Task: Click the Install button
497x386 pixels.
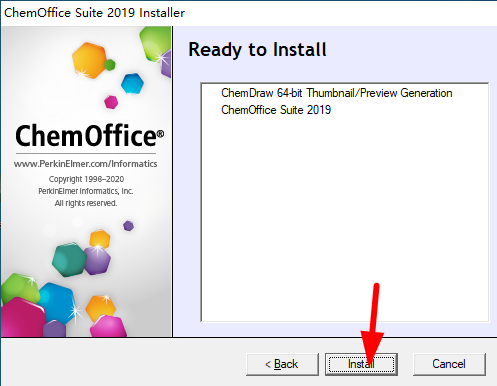Action: [361, 364]
